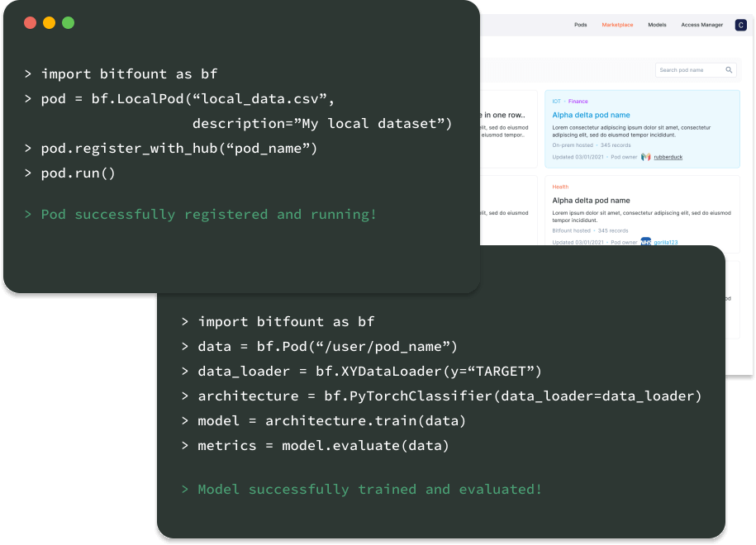Visit rubberduck's profile link

(668, 157)
